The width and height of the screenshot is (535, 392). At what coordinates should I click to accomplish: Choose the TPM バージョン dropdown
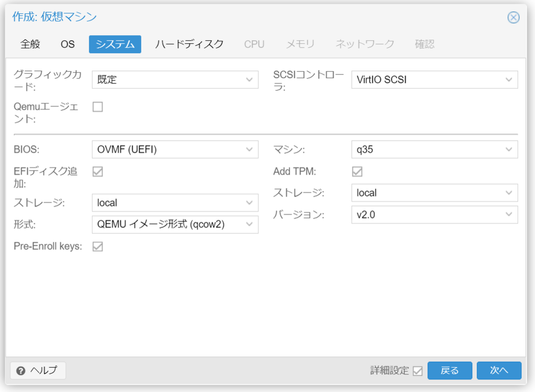click(434, 215)
